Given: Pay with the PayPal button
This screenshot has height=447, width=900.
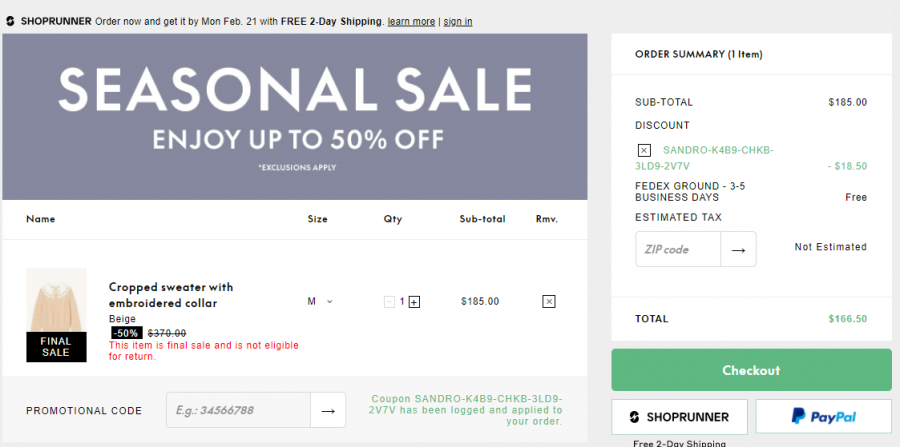Looking at the screenshot, I should (824, 417).
